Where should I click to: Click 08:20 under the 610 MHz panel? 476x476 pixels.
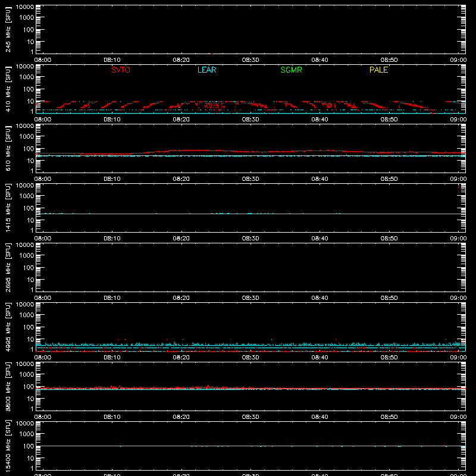tap(181, 179)
